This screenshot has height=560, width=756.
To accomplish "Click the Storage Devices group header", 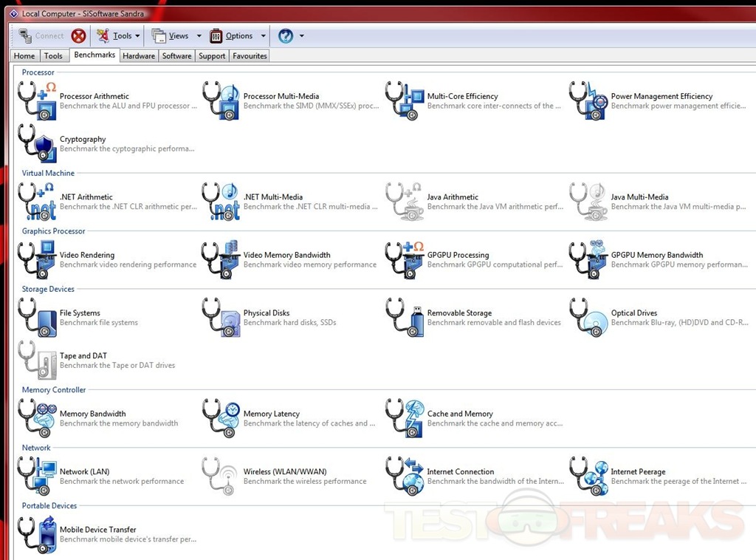I will click(x=48, y=289).
